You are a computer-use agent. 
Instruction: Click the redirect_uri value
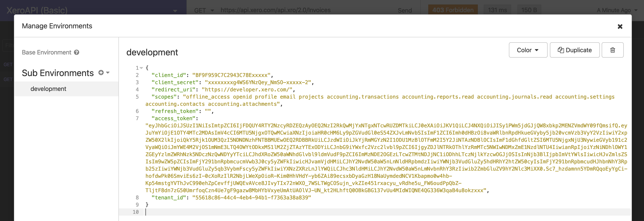tap(247, 90)
